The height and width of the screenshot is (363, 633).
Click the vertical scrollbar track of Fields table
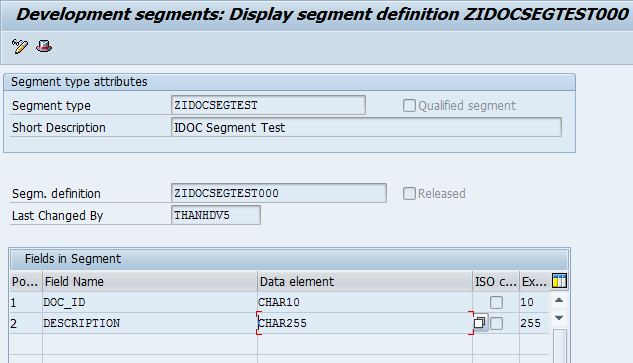[x=560, y=346]
